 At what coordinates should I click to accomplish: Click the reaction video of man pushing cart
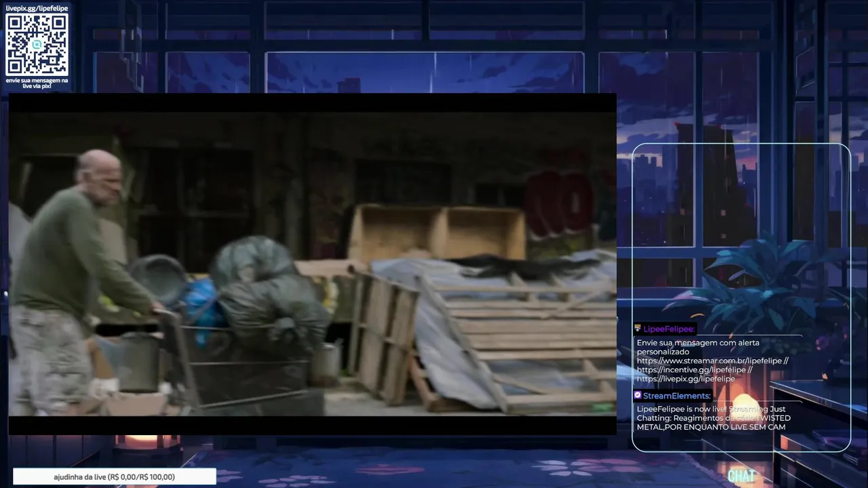tap(312, 264)
